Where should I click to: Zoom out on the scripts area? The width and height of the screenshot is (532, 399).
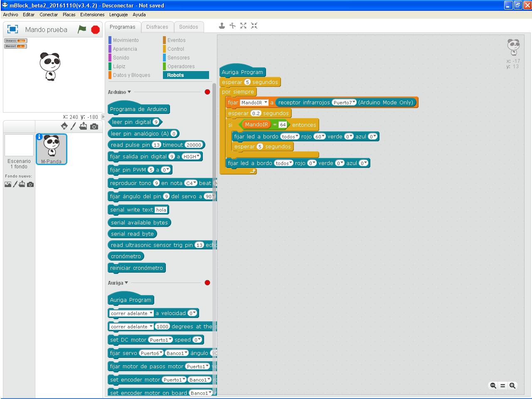pyautogui.click(x=493, y=385)
